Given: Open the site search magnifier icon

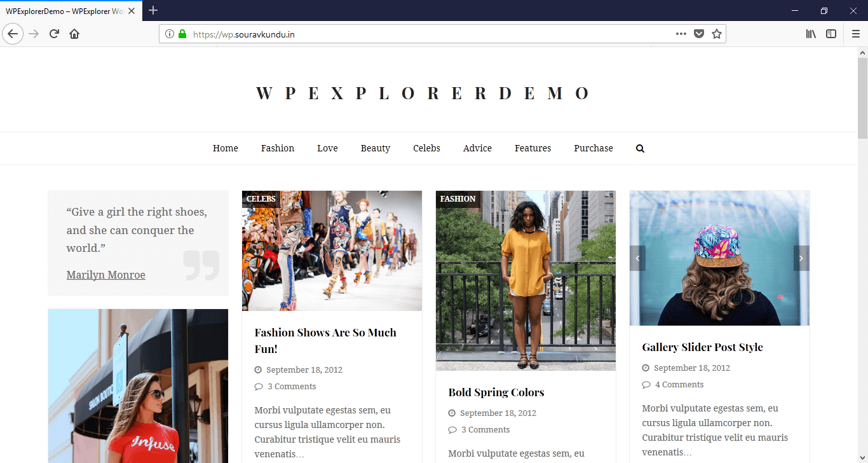Looking at the screenshot, I should pos(640,148).
